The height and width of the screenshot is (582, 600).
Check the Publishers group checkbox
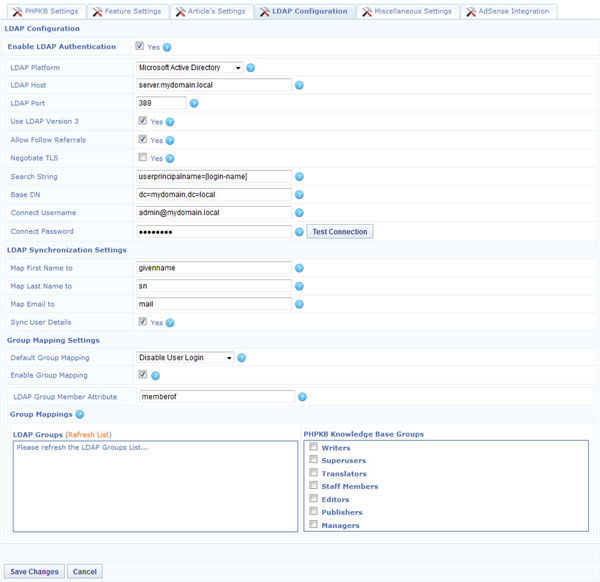(x=313, y=511)
